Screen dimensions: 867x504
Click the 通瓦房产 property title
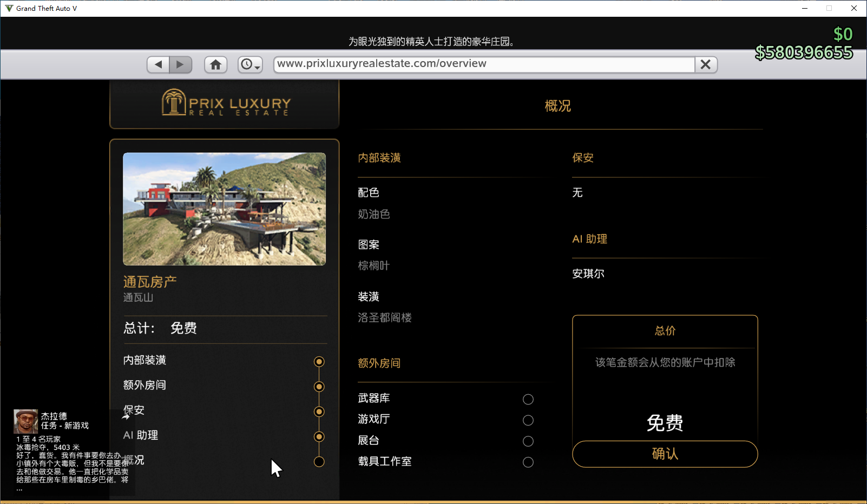(x=150, y=282)
